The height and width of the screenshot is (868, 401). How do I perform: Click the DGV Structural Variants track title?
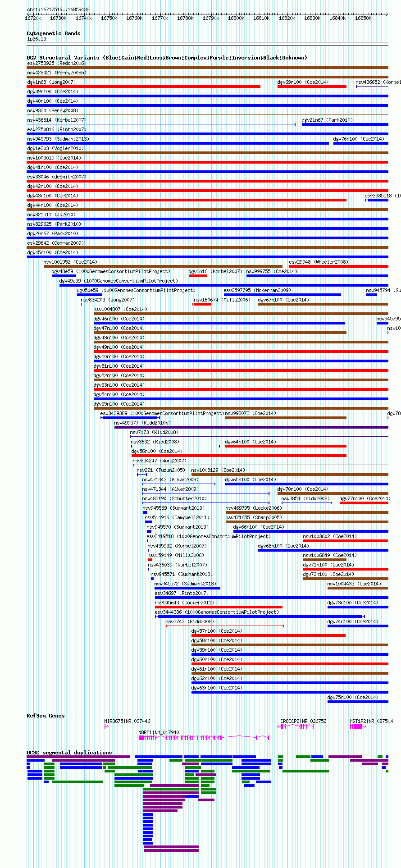coord(167,58)
